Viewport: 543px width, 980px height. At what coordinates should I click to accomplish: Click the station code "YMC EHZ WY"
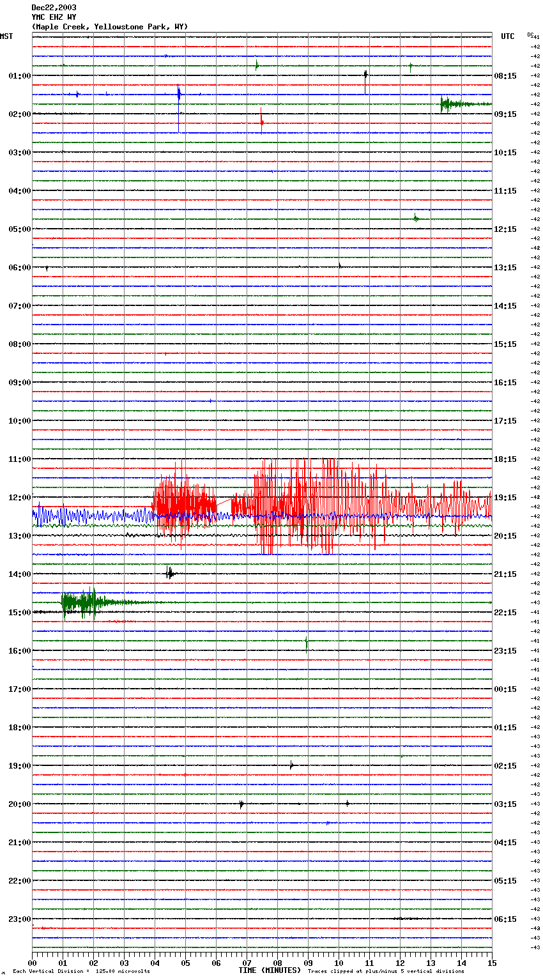(54, 17)
